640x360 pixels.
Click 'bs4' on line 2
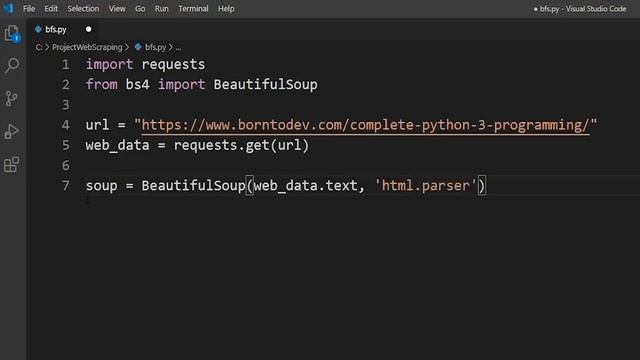click(137, 84)
